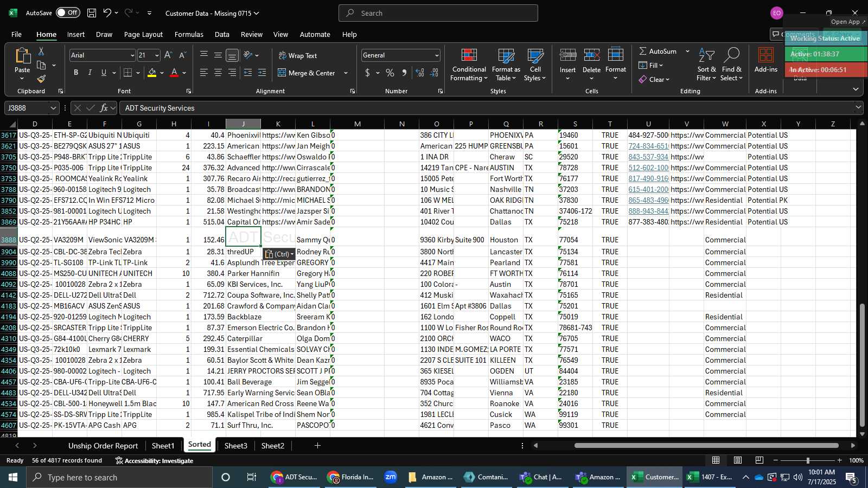Click the AutoSum button

pos(658,51)
